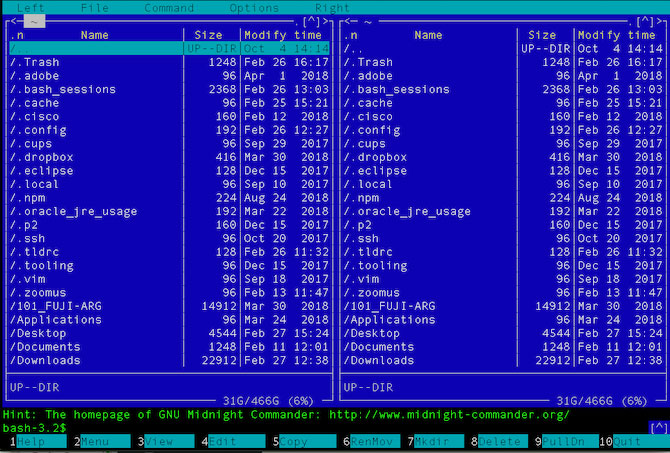Screen dimensions: 670x453
Task: Toggle right panel sort order indicator .n
Action: [351, 35]
